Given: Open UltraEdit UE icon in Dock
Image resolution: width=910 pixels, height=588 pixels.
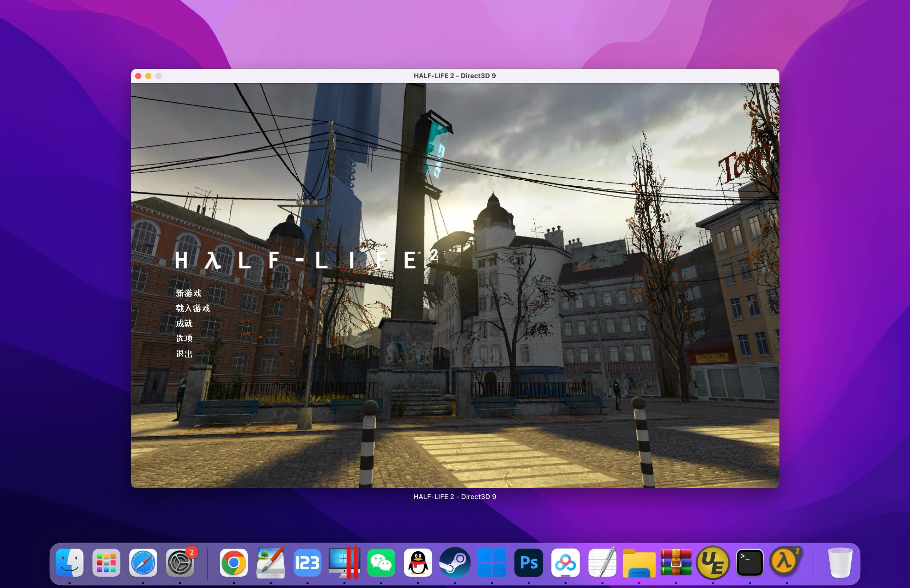Looking at the screenshot, I should 713,563.
